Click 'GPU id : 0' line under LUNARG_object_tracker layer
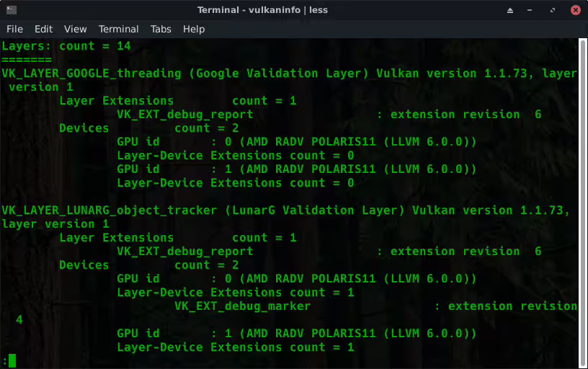This screenshot has width=588, height=369. coord(297,279)
